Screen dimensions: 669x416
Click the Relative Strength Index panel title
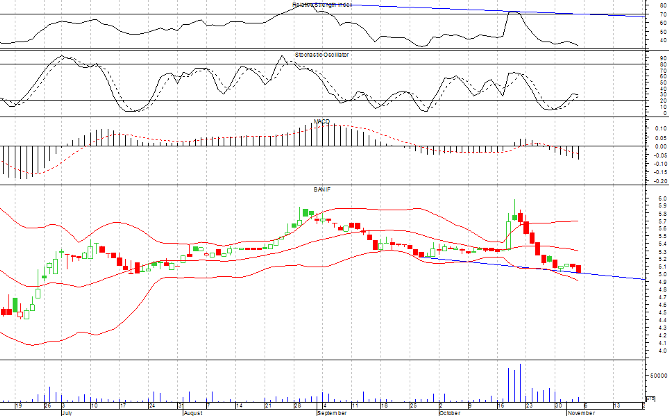322,5
